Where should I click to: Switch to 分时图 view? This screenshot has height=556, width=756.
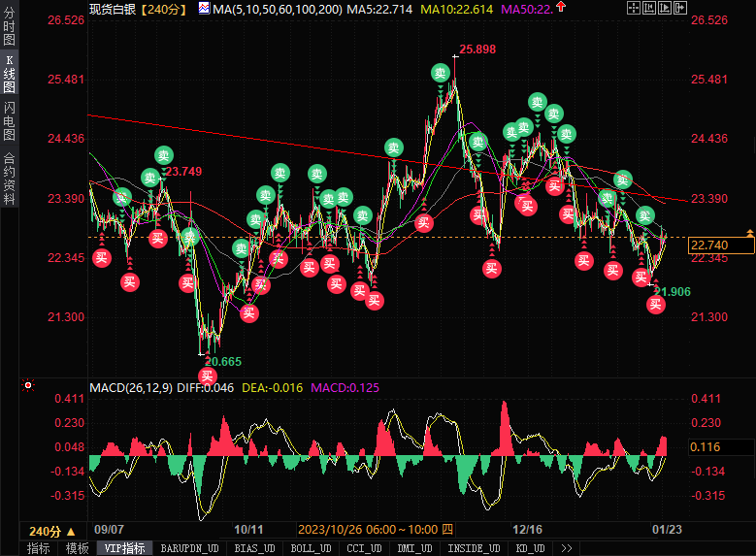9,26
